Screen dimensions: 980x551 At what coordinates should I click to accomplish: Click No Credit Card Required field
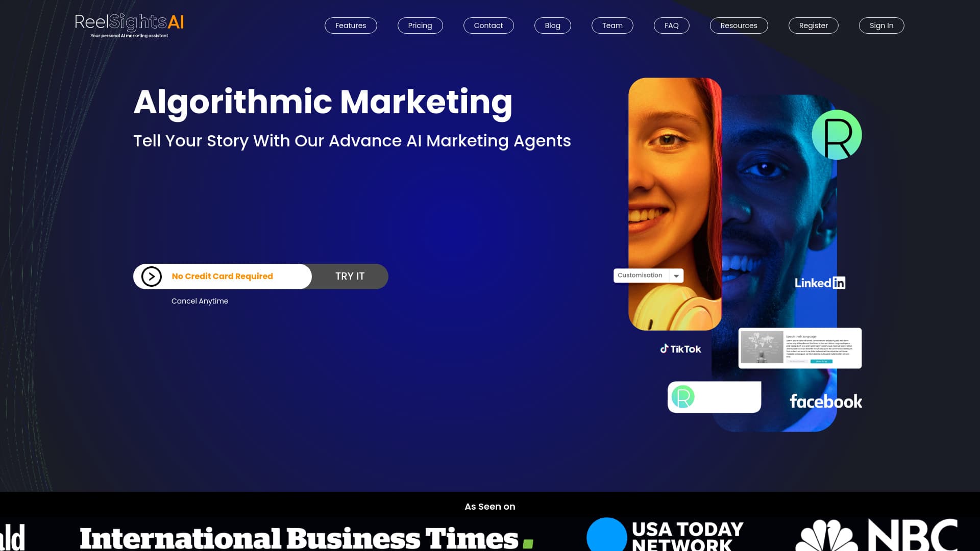tap(223, 277)
